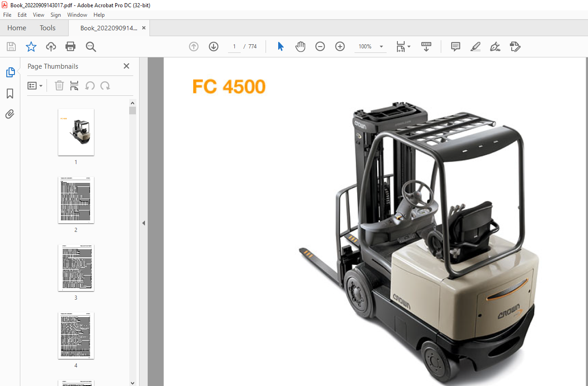588x386 pixels.
Task: Click the Save file icon
Action: pos(11,47)
